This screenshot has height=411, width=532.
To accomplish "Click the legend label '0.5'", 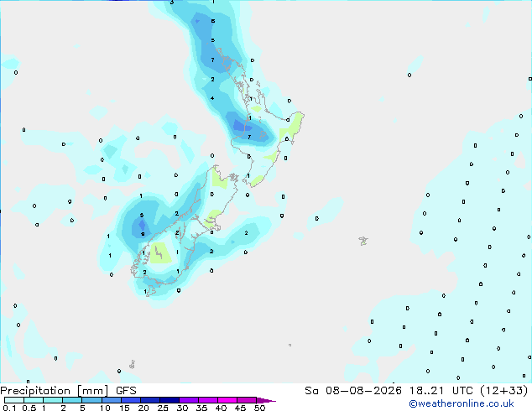I will pyautogui.click(x=29, y=408).
